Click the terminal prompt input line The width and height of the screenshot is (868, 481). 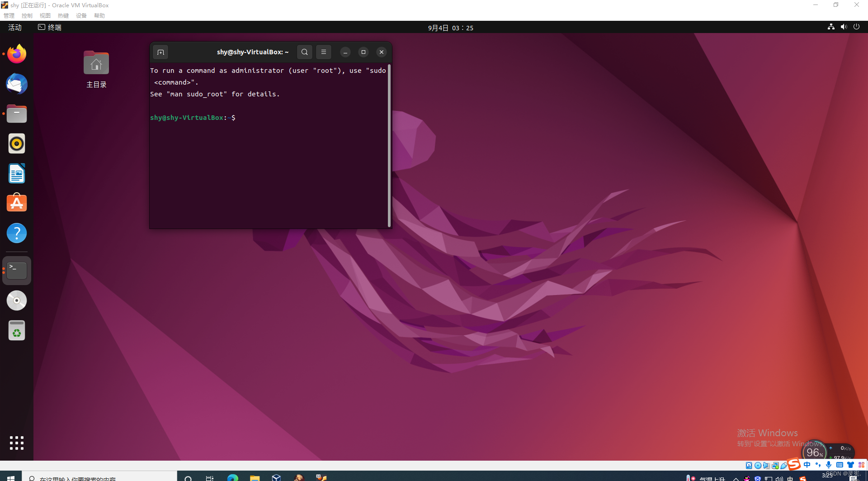coord(269,118)
